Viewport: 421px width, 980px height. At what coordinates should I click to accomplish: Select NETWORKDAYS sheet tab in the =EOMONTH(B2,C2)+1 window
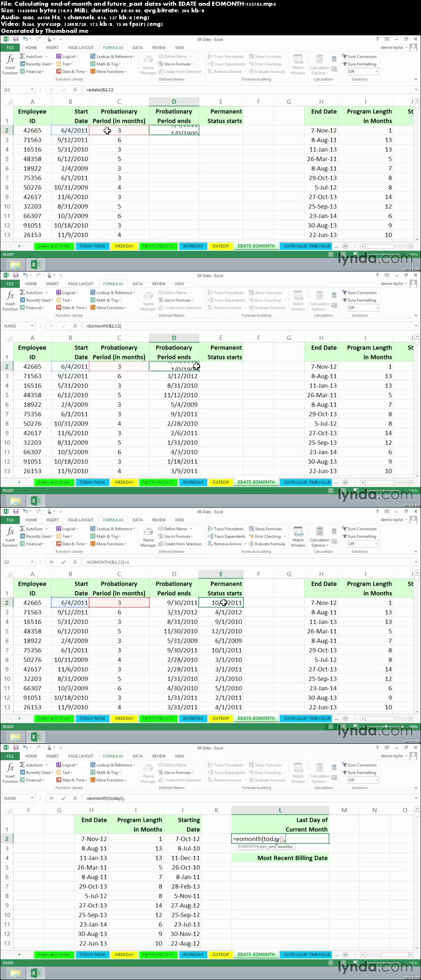158,718
